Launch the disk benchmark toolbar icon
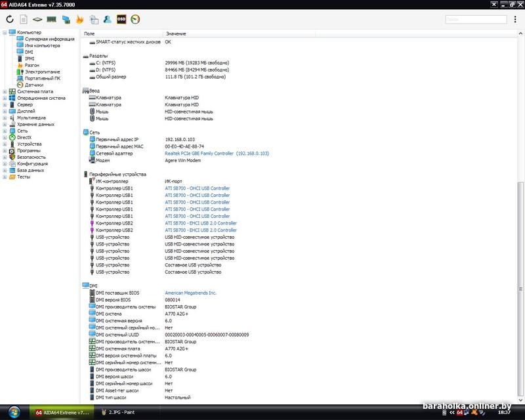Image resolution: width=525 pixels, height=420 pixels. click(37, 20)
